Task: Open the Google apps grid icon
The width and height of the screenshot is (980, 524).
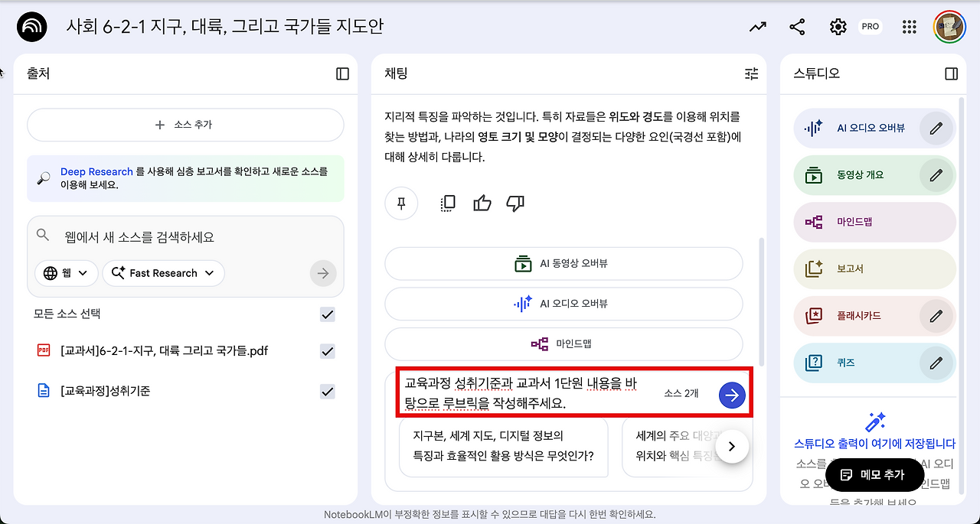Action: pos(909,27)
